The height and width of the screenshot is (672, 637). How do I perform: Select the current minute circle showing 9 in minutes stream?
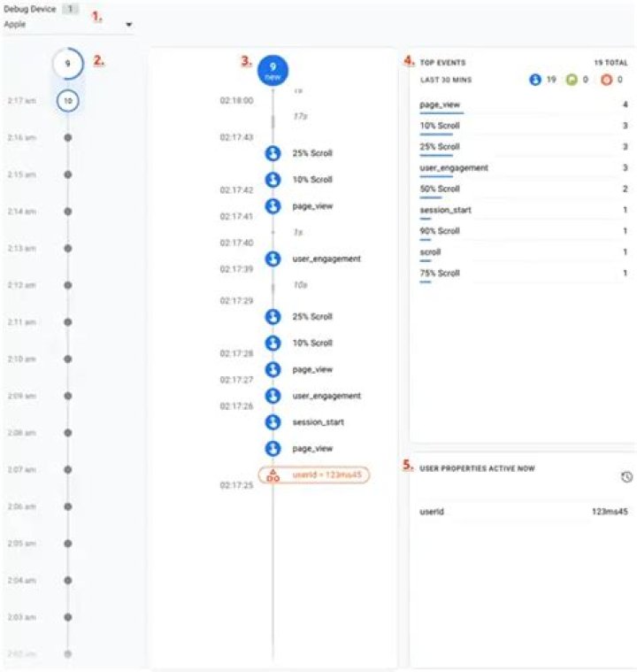(x=68, y=64)
